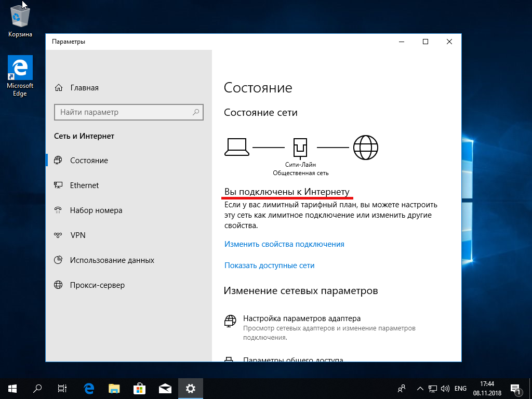Click the Сеть и Интернет heading

[x=84, y=136]
